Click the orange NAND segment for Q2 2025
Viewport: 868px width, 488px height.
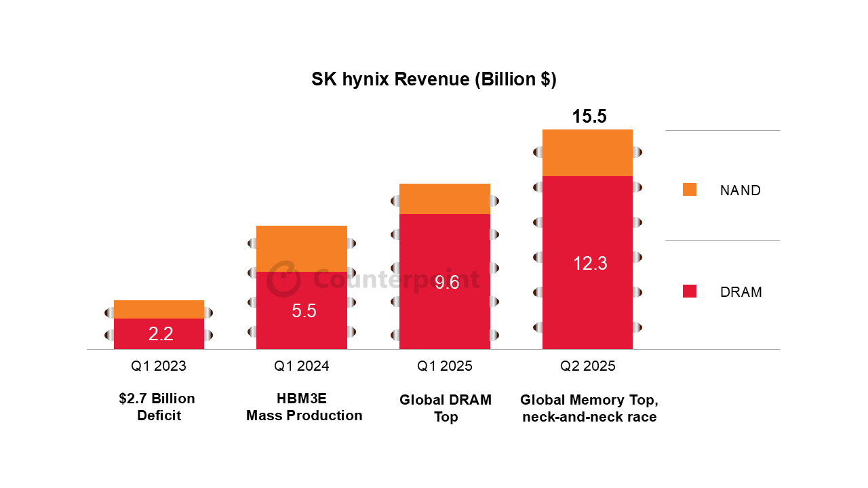point(587,152)
